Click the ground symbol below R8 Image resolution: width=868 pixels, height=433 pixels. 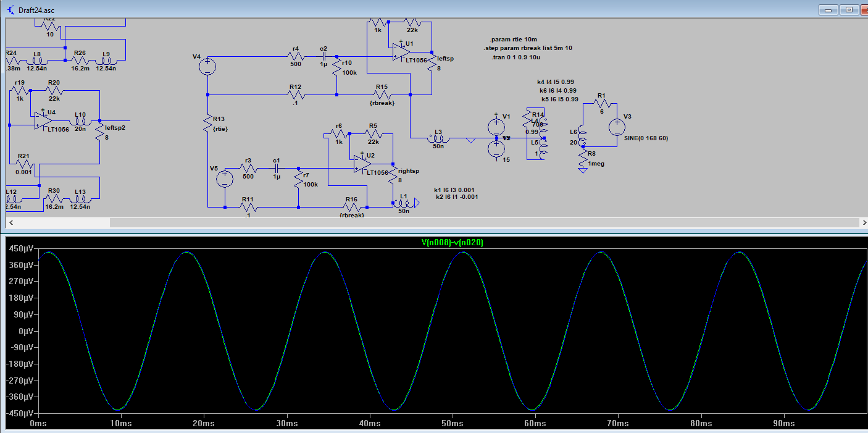click(582, 170)
